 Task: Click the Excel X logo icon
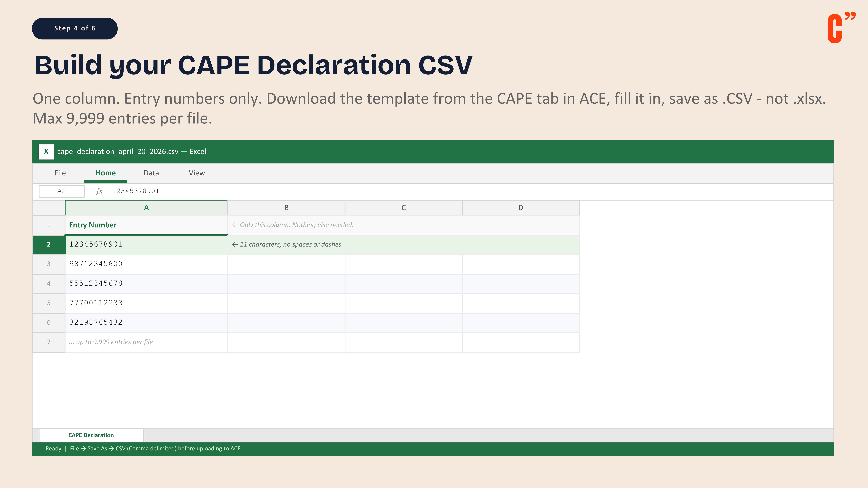[46, 152]
